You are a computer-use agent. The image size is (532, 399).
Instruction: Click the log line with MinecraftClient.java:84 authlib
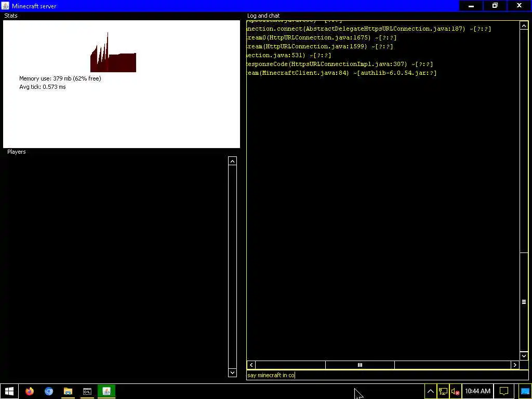[342, 73]
